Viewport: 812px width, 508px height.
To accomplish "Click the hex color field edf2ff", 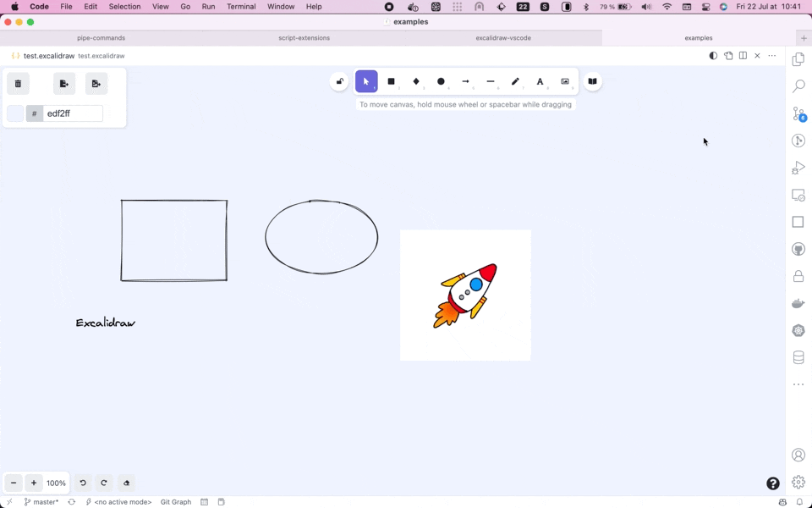I will click(x=73, y=113).
